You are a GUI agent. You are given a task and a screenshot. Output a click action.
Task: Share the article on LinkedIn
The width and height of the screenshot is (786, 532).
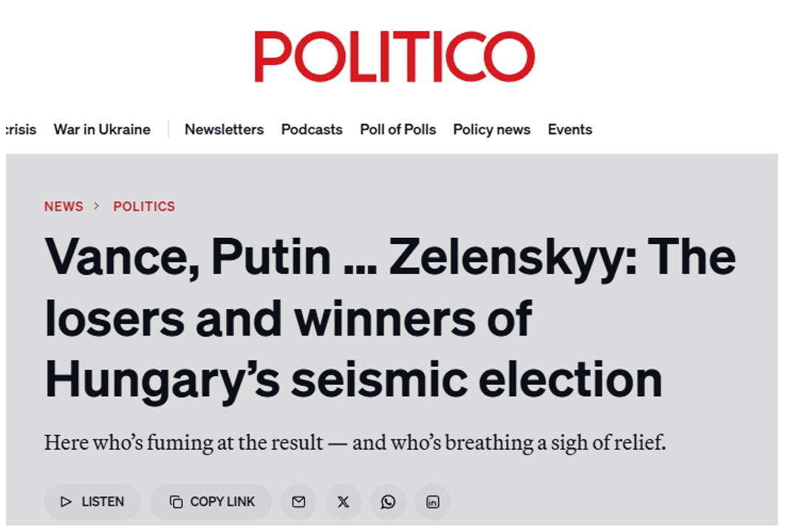pos(432,501)
